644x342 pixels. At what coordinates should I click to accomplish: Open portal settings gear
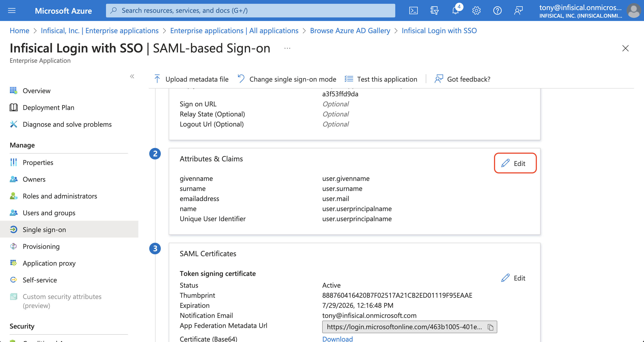(476, 10)
